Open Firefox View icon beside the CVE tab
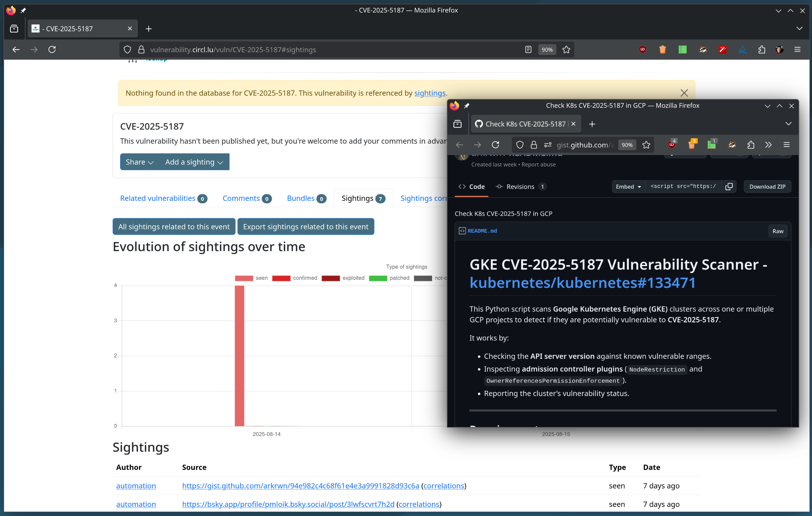Viewport: 812px width, 516px height. [14, 29]
